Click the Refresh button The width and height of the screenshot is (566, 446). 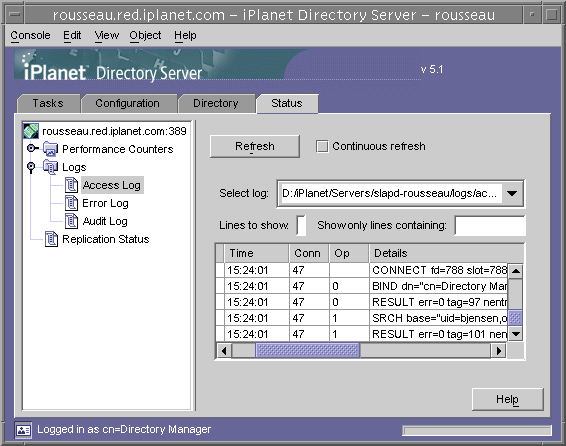(255, 147)
